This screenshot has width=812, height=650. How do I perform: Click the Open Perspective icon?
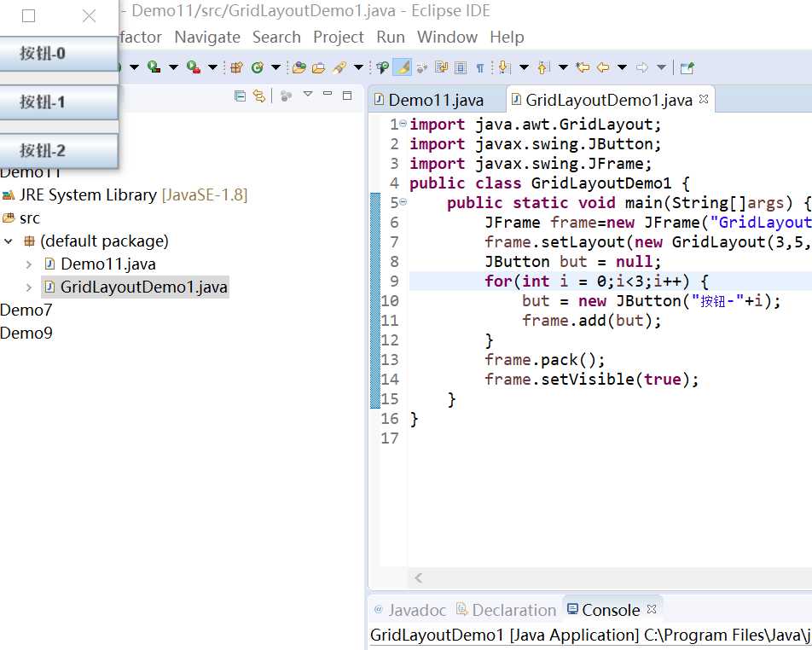[687, 68]
